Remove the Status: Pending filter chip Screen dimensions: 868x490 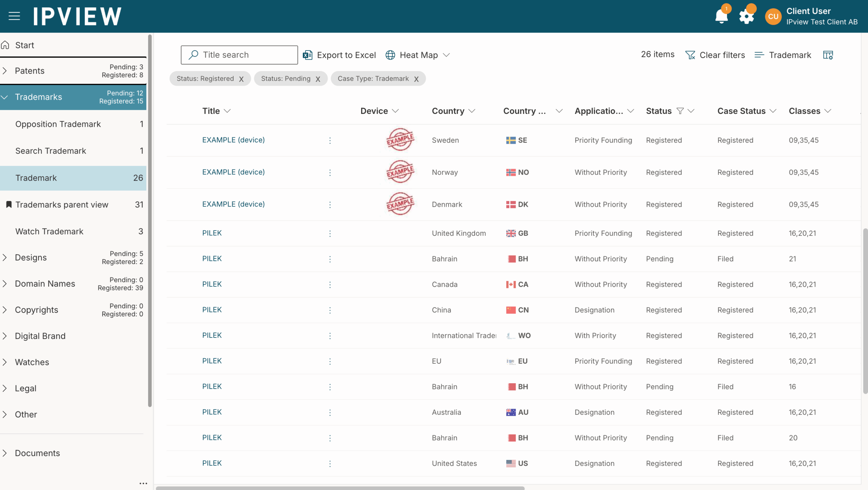(x=318, y=79)
